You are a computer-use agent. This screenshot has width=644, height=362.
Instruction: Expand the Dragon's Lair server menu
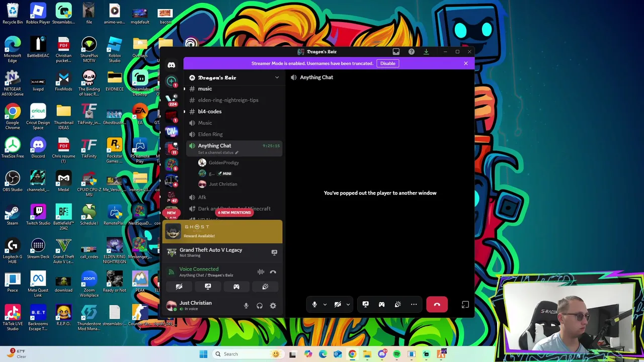tap(233, 78)
